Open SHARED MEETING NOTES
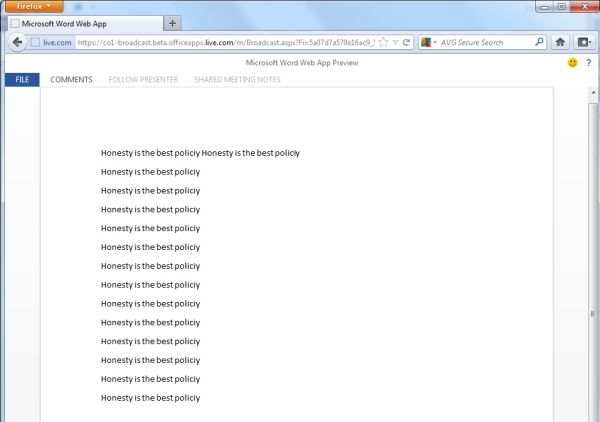600x422 pixels. click(x=237, y=80)
